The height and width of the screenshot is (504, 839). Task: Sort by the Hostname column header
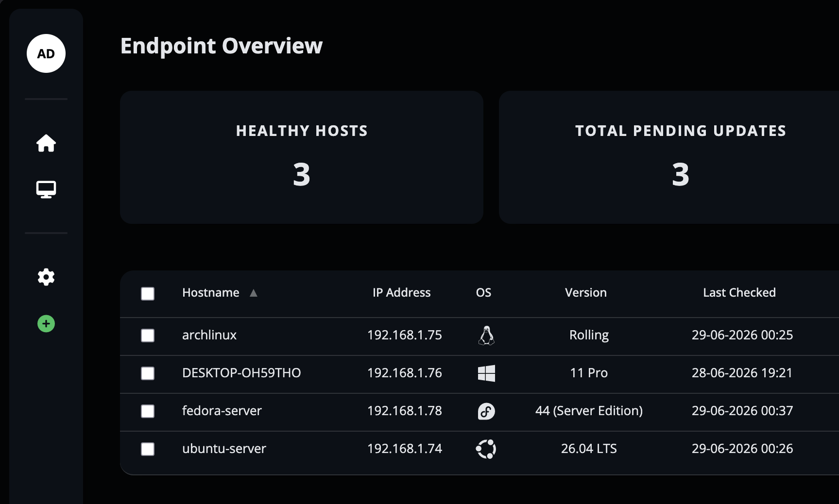211,292
